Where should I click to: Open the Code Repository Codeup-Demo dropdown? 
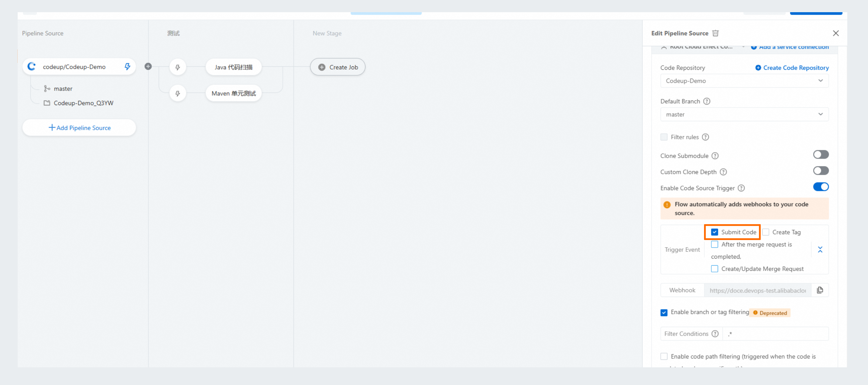pos(744,81)
